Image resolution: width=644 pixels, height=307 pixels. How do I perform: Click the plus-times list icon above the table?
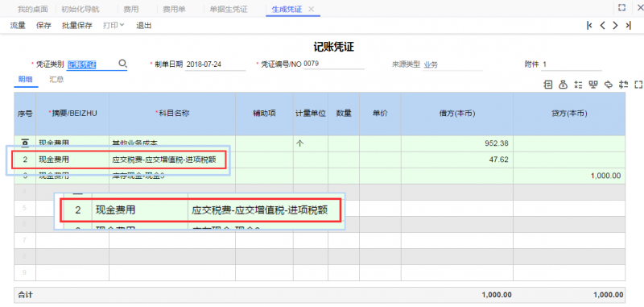pos(578,85)
